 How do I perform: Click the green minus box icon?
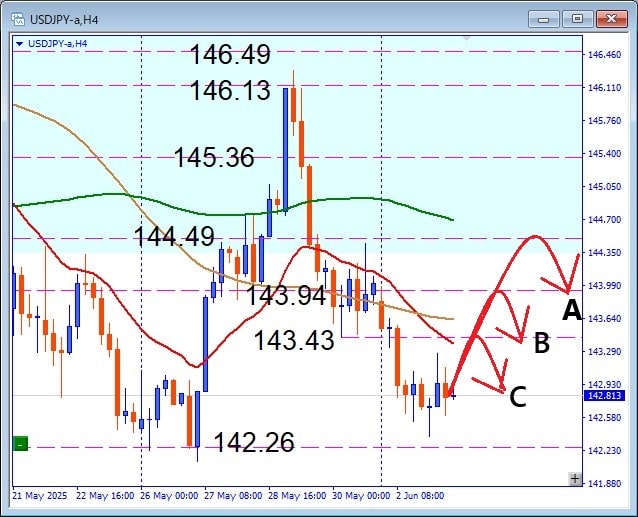(21, 443)
